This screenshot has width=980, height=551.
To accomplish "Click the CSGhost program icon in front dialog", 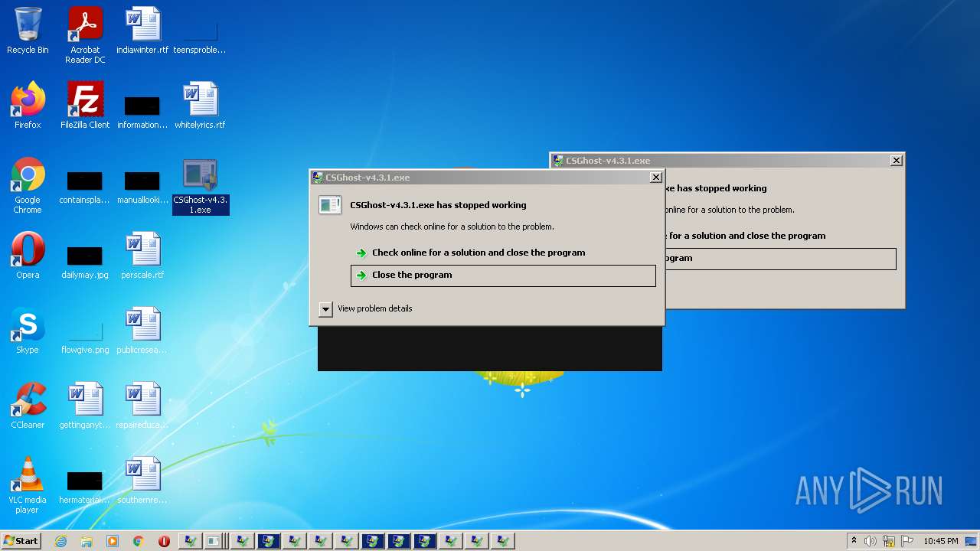I will point(329,205).
